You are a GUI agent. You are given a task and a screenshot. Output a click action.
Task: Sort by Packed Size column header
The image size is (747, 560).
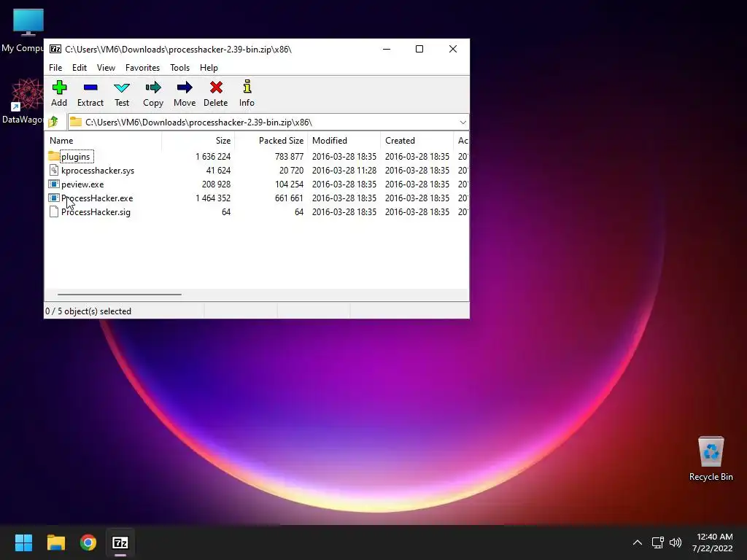tap(271, 141)
